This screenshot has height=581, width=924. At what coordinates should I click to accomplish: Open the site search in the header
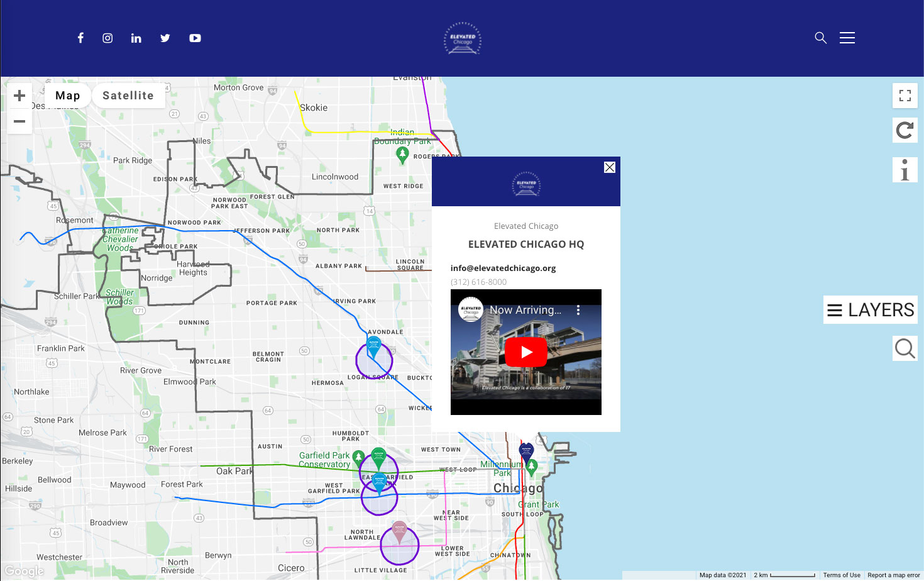click(x=820, y=38)
